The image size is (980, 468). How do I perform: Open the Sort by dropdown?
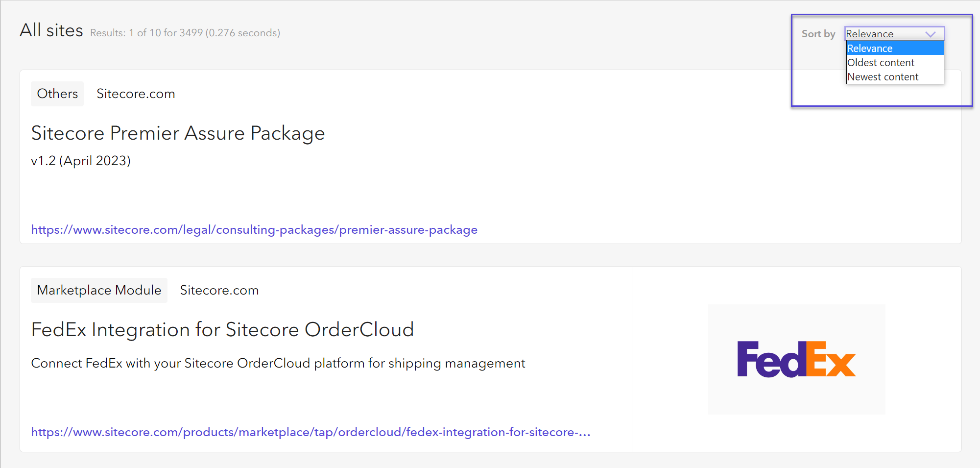(x=894, y=34)
